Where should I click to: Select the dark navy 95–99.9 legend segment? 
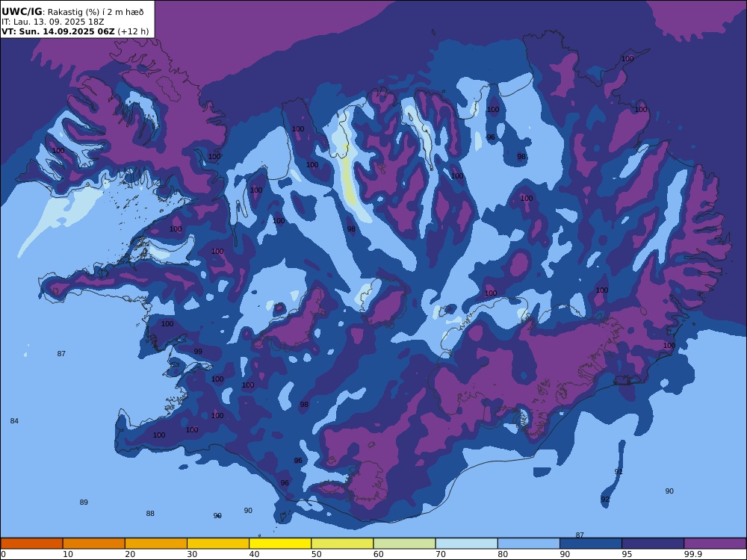pos(653,544)
